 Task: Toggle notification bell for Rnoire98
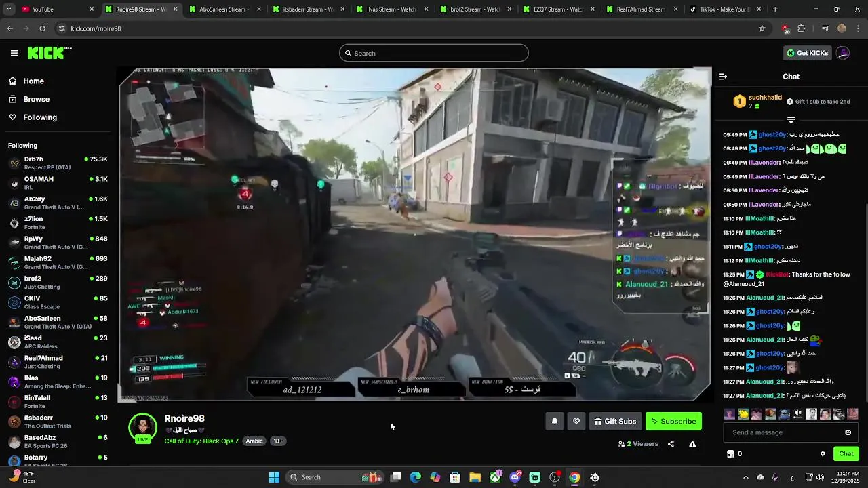tap(555, 422)
